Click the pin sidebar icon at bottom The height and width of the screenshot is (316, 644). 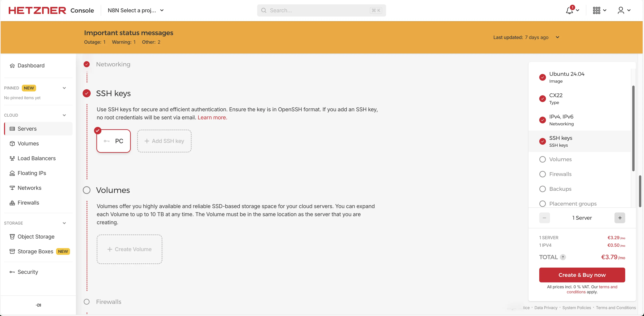pyautogui.click(x=38, y=305)
